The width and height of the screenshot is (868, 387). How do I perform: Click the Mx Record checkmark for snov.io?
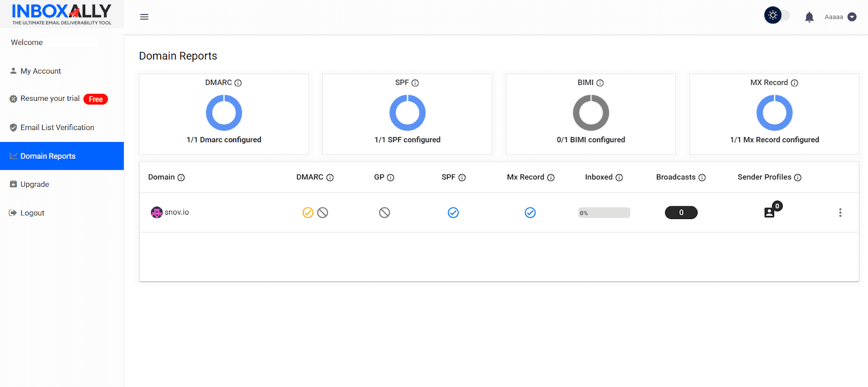coord(530,212)
